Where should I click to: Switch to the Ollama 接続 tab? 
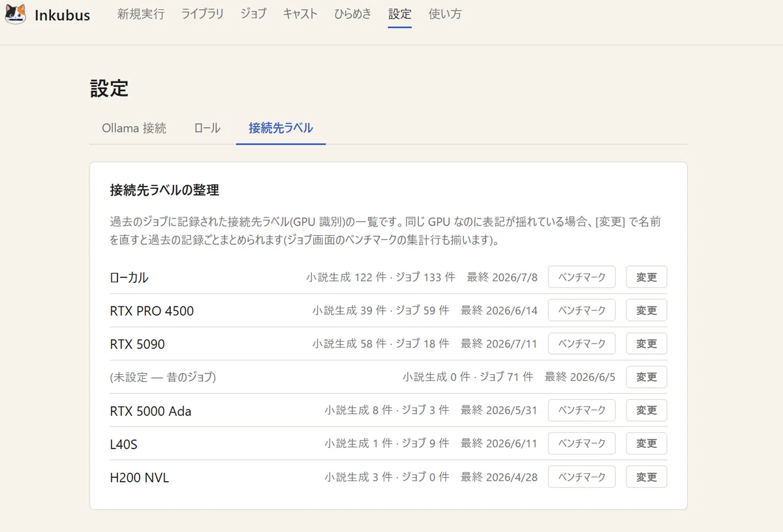(x=134, y=128)
